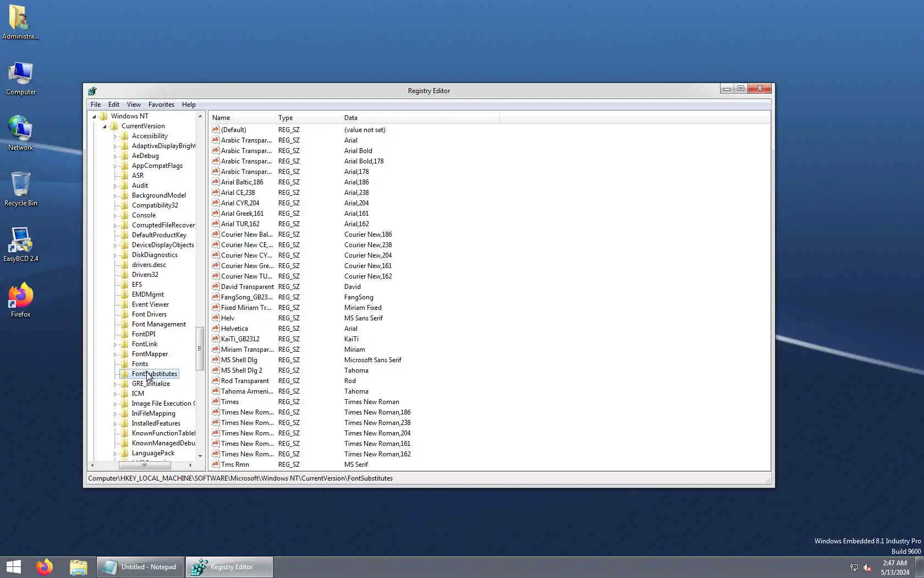Switch to Untitled - Notepad taskbar button

[x=140, y=567]
